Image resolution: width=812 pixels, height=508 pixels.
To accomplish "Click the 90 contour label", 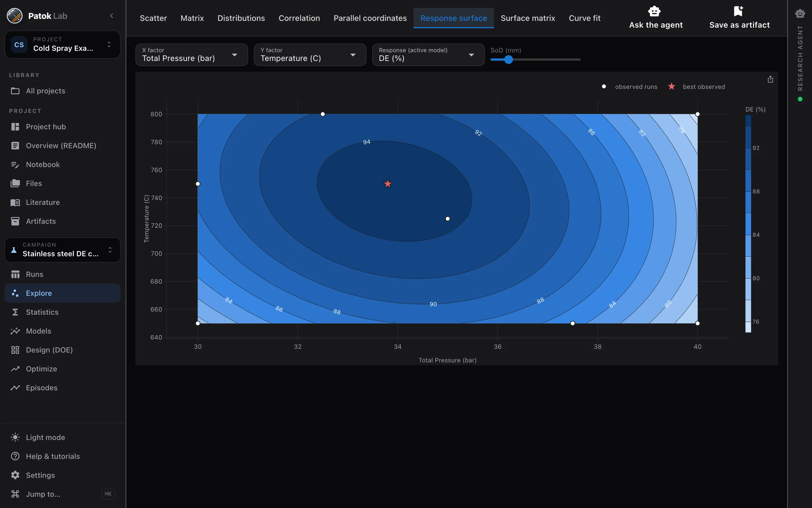I will pos(433,304).
